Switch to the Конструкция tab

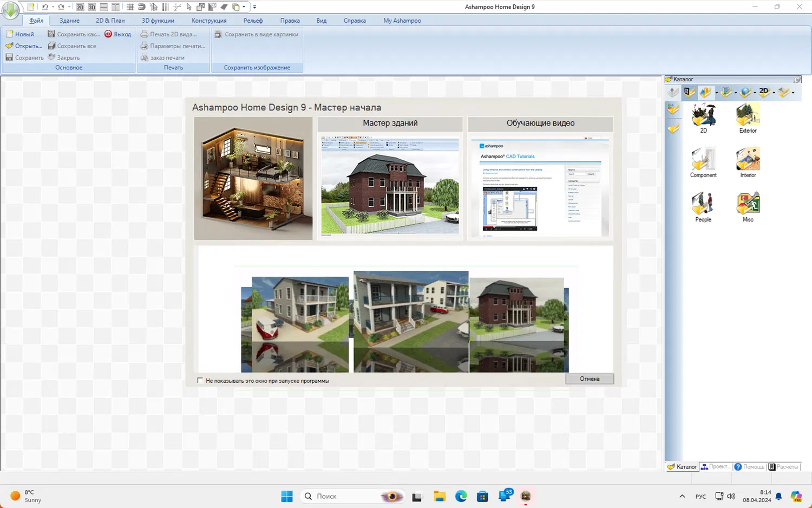209,21
